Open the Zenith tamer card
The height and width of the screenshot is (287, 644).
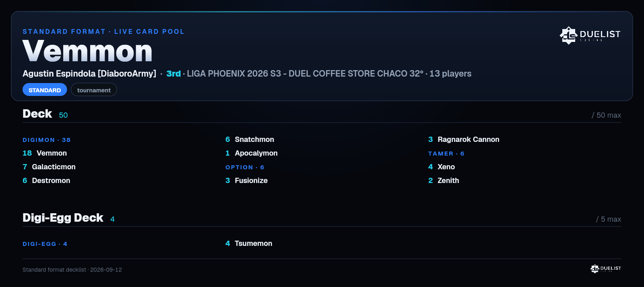click(444, 181)
